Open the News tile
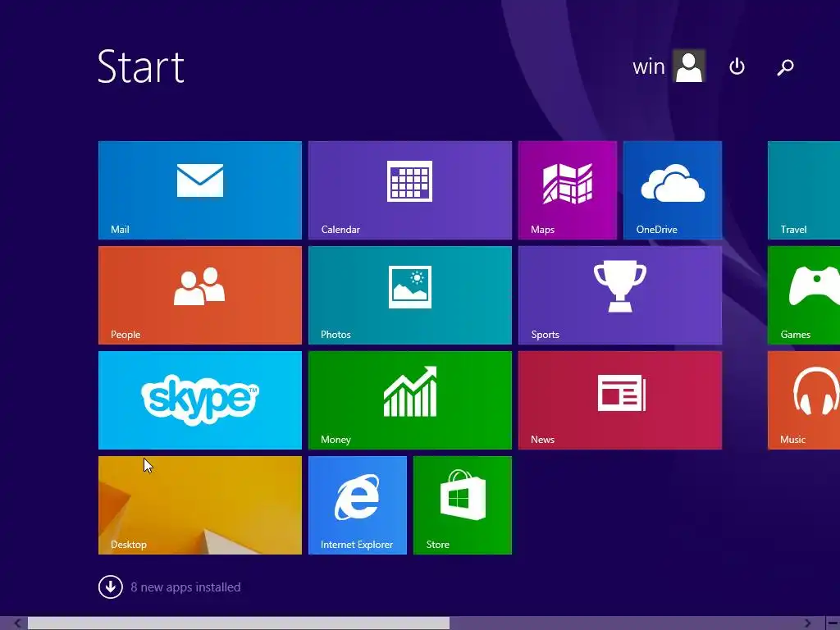 pyautogui.click(x=620, y=400)
